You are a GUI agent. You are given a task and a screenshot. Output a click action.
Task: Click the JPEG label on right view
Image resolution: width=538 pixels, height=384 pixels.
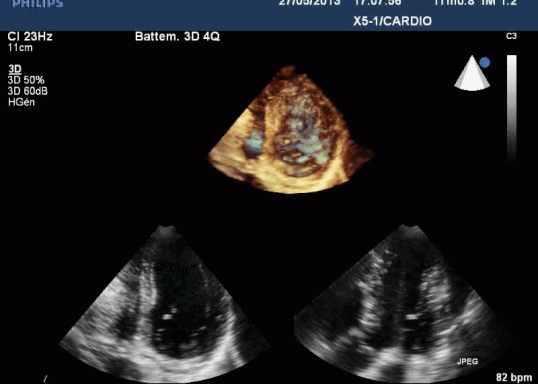point(467,361)
